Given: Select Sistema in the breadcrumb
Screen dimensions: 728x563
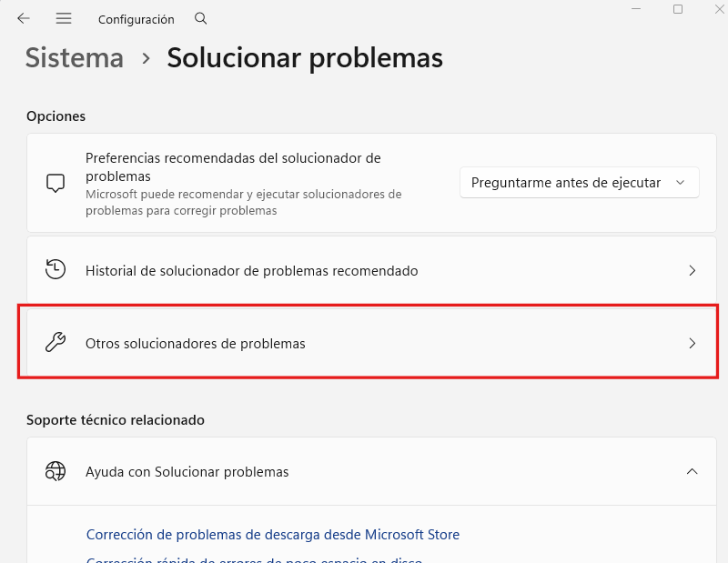Looking at the screenshot, I should click(75, 57).
